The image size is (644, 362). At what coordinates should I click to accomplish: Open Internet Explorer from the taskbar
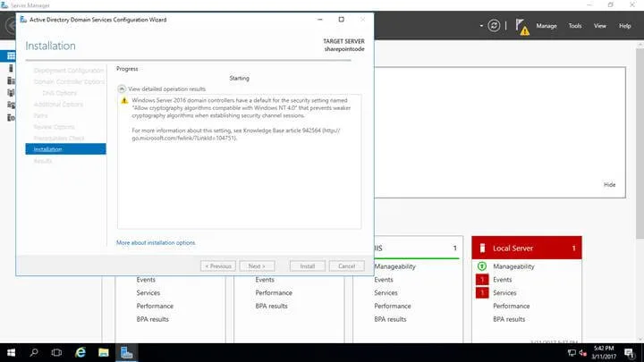pos(80,352)
